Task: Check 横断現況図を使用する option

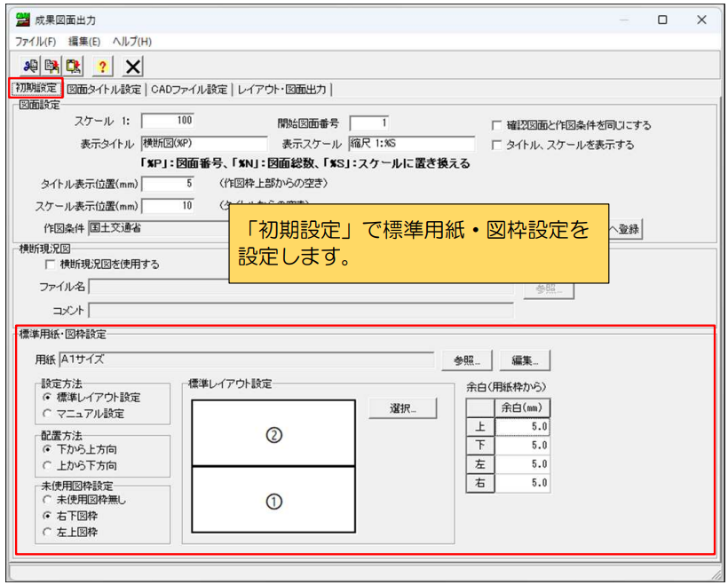Action: point(50,265)
